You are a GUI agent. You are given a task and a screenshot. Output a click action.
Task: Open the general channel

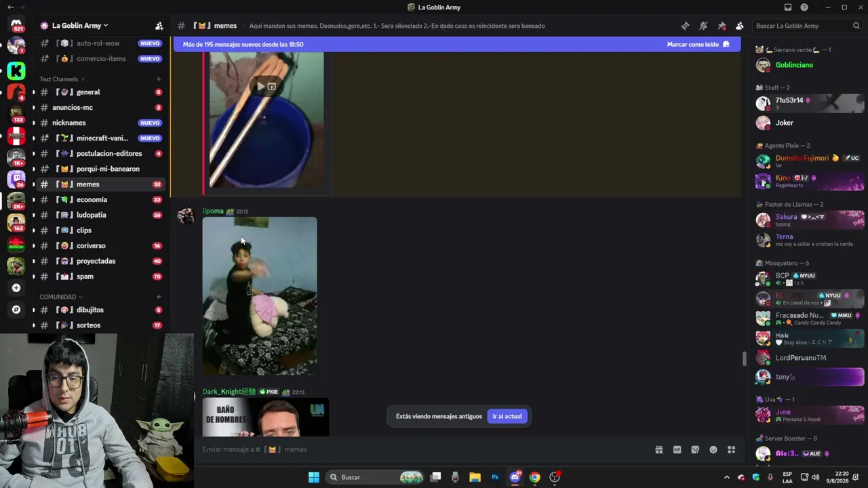tap(100, 92)
